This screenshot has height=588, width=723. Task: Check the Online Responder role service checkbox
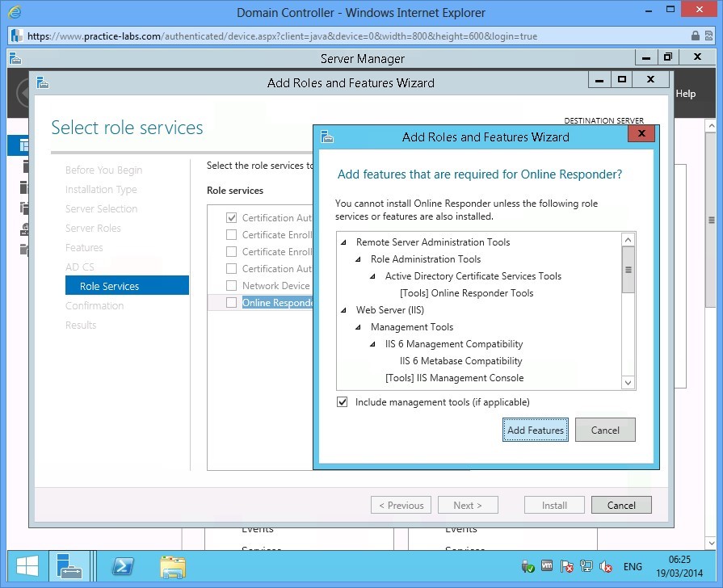point(232,301)
